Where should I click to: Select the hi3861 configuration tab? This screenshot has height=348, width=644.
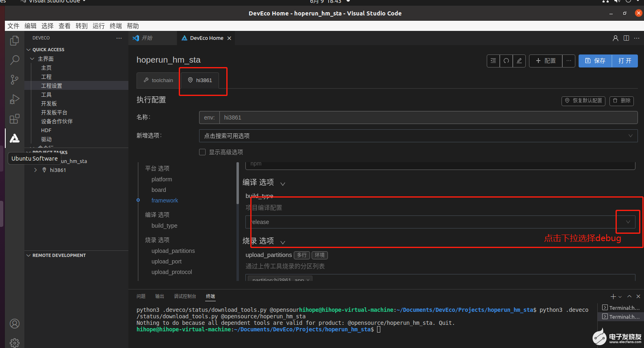point(200,80)
